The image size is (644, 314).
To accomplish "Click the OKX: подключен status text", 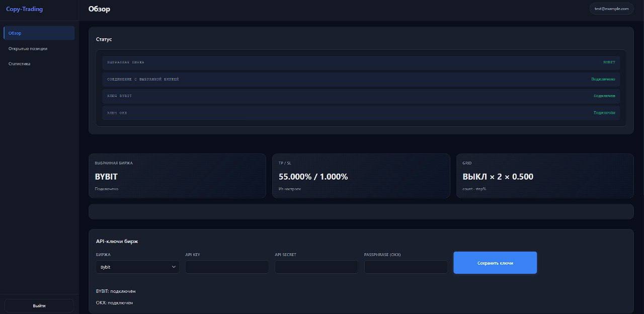I will pos(115,303).
